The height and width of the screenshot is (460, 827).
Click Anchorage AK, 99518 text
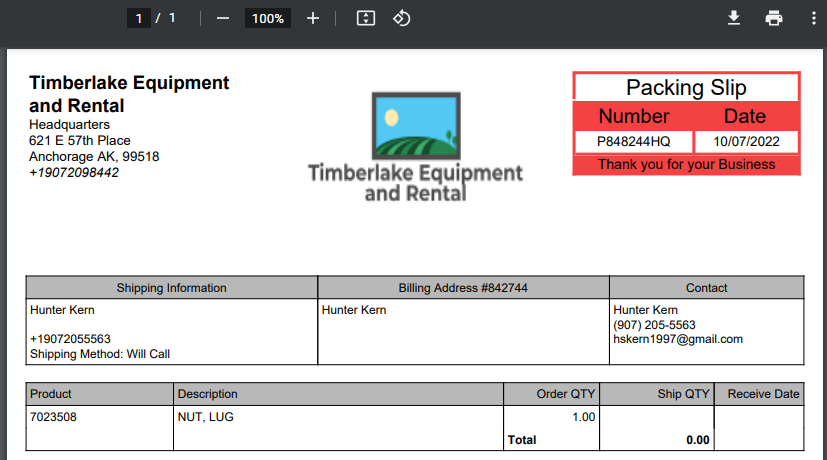[94, 157]
